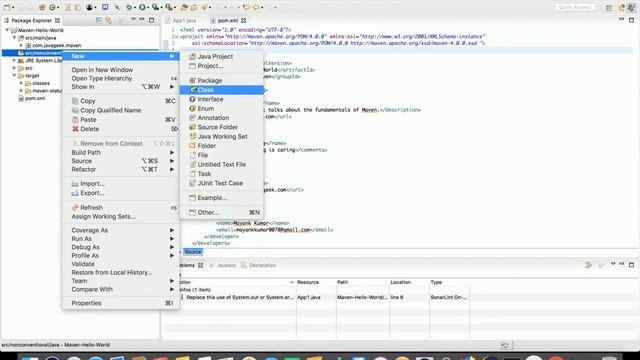Click the filter icon in Problems view toolbar

tap(588, 265)
